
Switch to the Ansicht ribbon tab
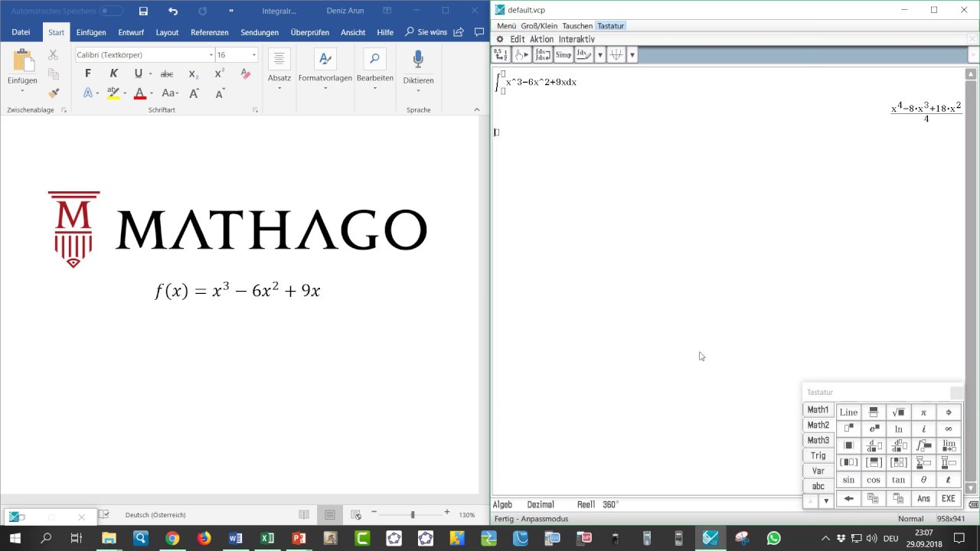[353, 32]
